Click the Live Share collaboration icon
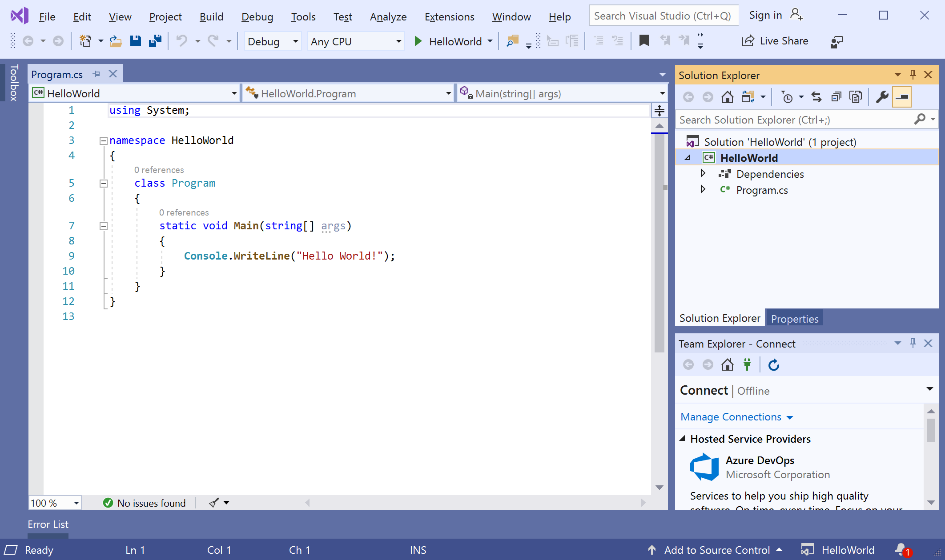The image size is (945, 560). (x=748, y=41)
